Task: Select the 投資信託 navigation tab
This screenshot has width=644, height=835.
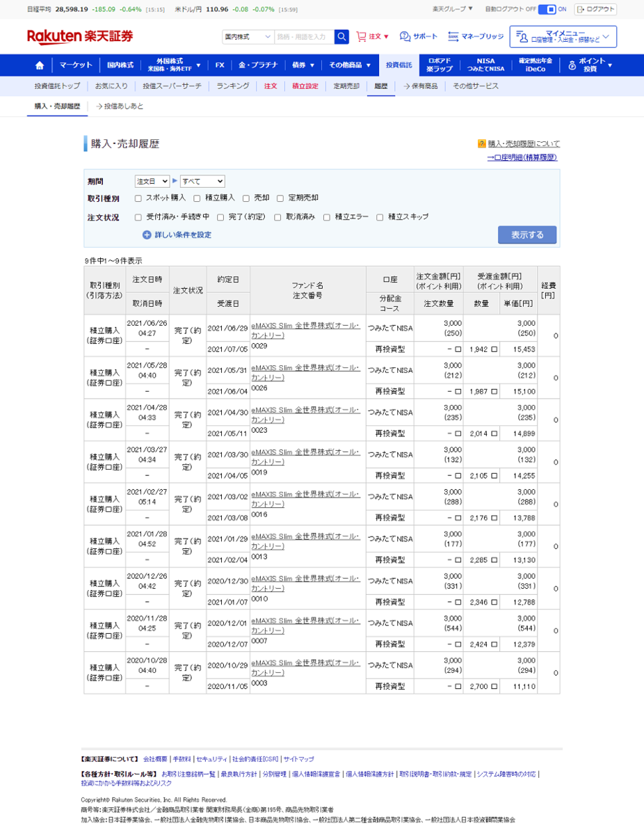Action: tap(399, 65)
